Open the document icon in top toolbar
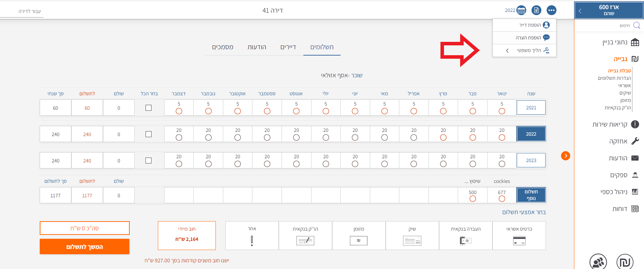The width and height of the screenshot is (644, 269). click(536, 10)
